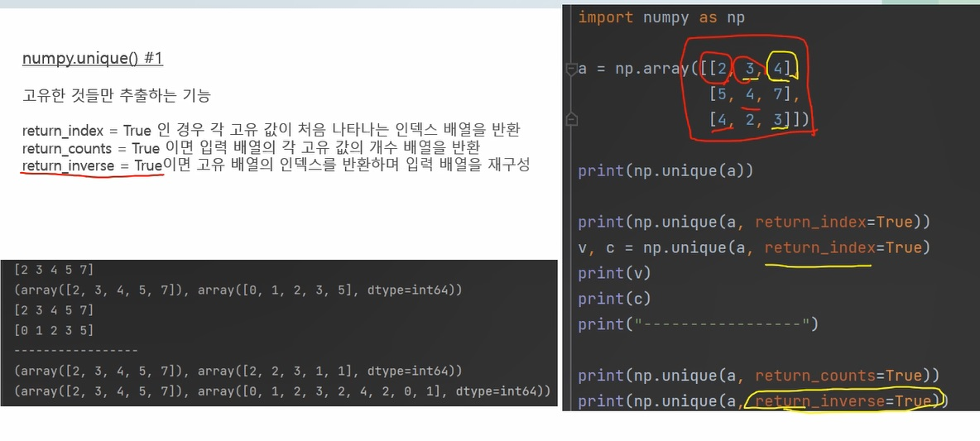The image size is (980, 441).
Task: Click the print dashes string code line
Action: [x=698, y=324]
